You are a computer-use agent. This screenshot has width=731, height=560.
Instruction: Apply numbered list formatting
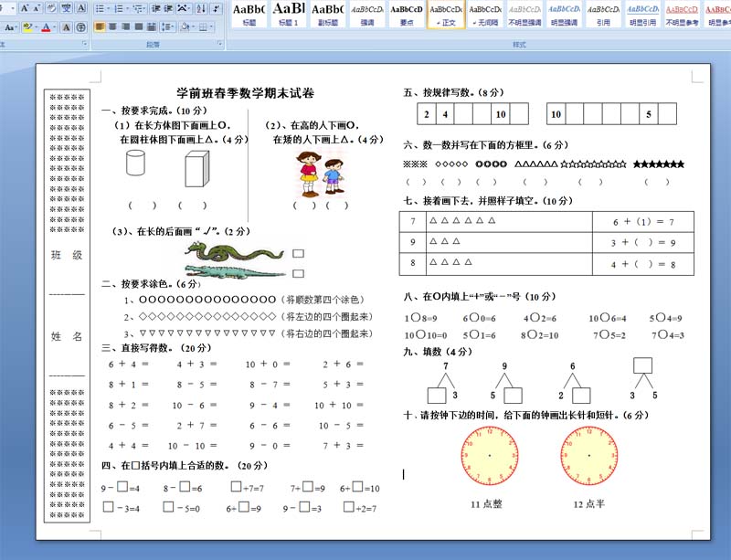coord(119,8)
